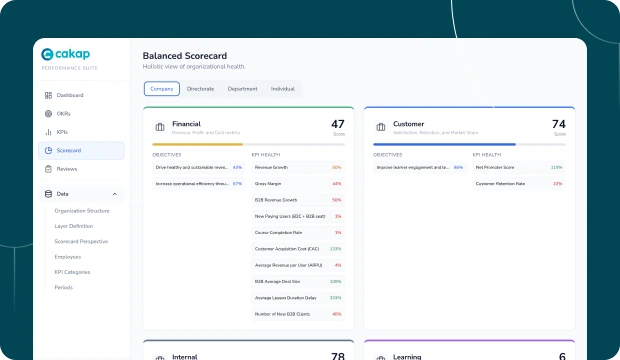Click the Customer score progress bar
The image size is (620, 360).
pyautogui.click(x=469, y=144)
